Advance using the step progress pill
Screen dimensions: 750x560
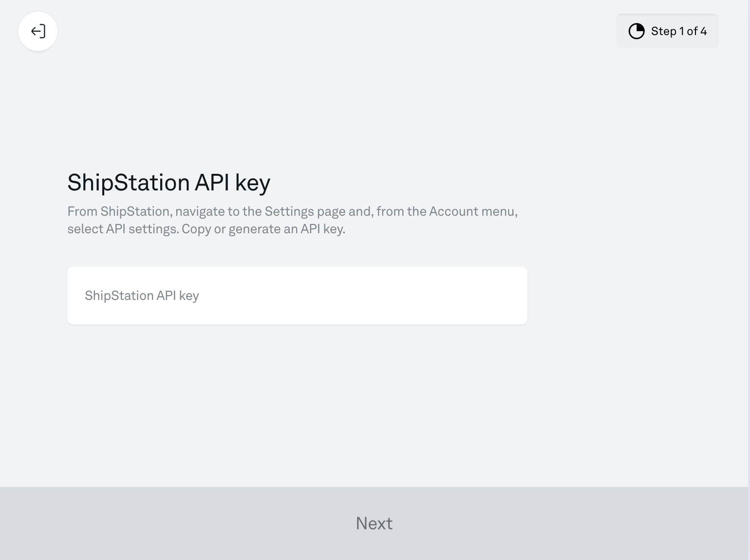pos(667,31)
